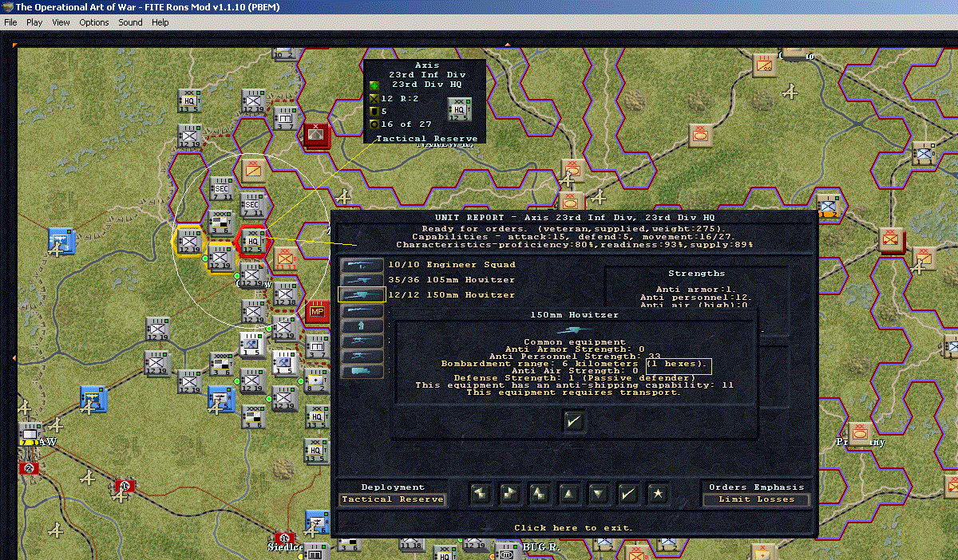The image size is (958, 560).
Task: Select the tan Soviet unit right of selected HQ
Action: click(285, 258)
